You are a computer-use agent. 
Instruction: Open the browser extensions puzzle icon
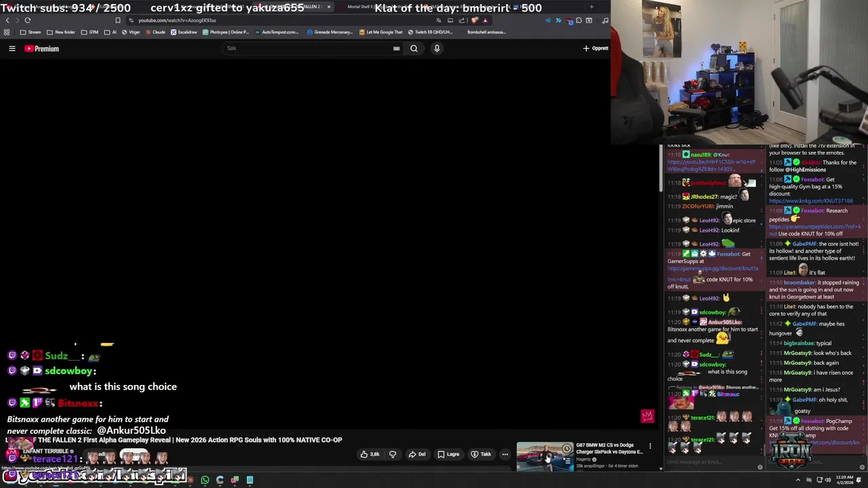point(578,20)
